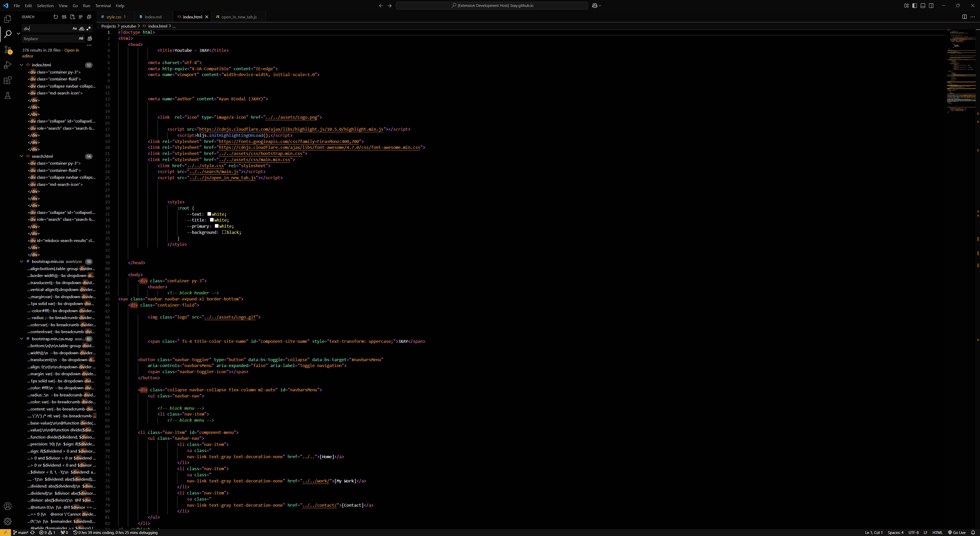Switch to open_in_new_tab.js tab

[x=239, y=17]
